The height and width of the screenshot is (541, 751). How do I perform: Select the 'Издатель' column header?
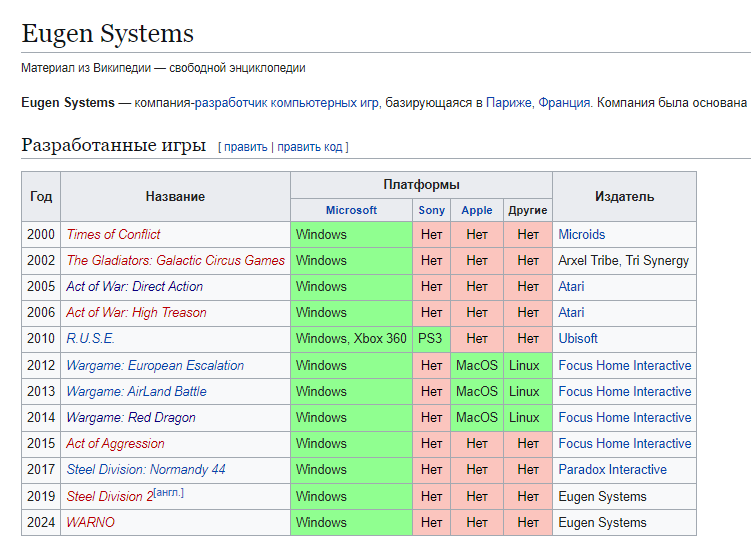pos(625,196)
